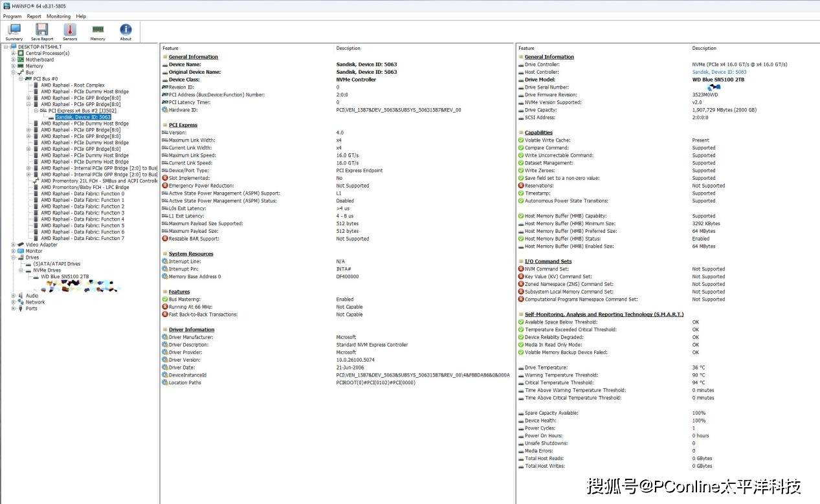Click the Memory toolbar icon
The width and height of the screenshot is (820, 504).
pyautogui.click(x=98, y=30)
